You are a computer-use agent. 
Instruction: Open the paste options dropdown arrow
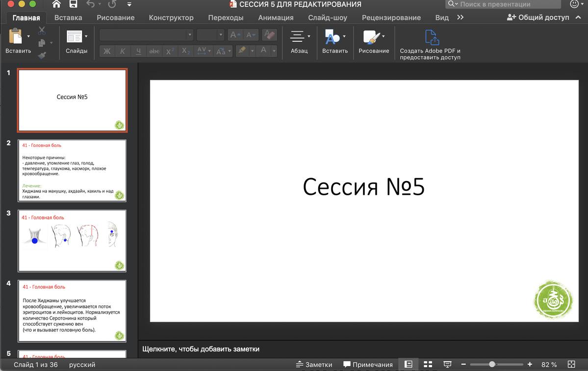point(28,36)
